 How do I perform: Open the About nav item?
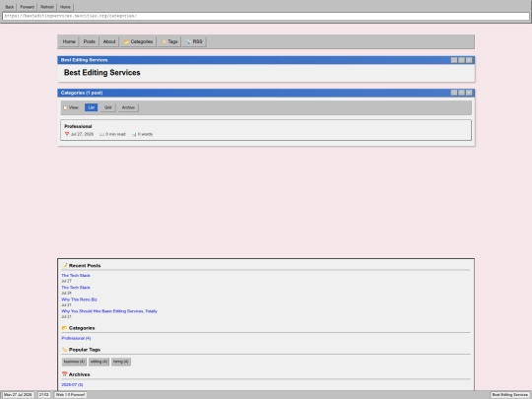point(109,41)
